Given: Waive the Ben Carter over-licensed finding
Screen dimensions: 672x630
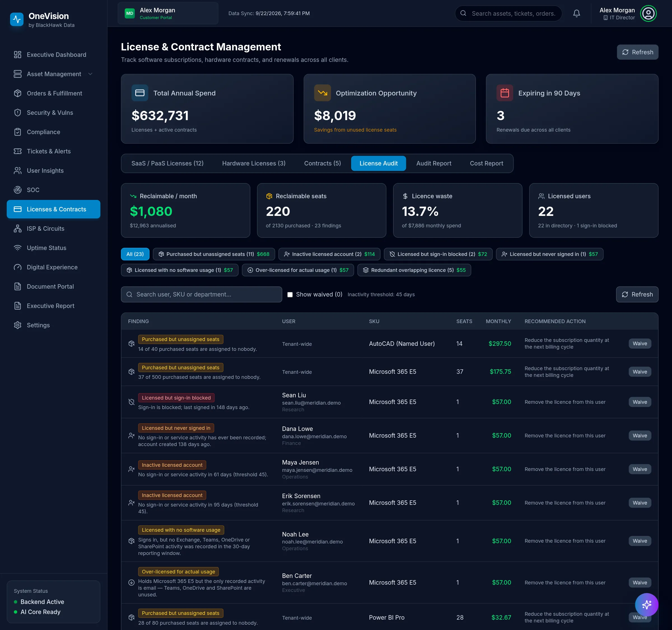Looking at the screenshot, I should click(x=640, y=583).
